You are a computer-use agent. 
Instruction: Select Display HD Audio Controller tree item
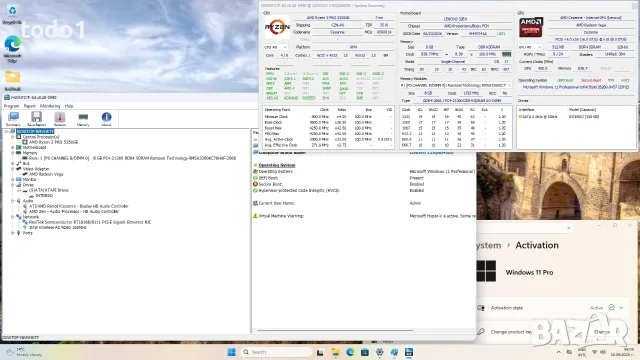pos(79,206)
